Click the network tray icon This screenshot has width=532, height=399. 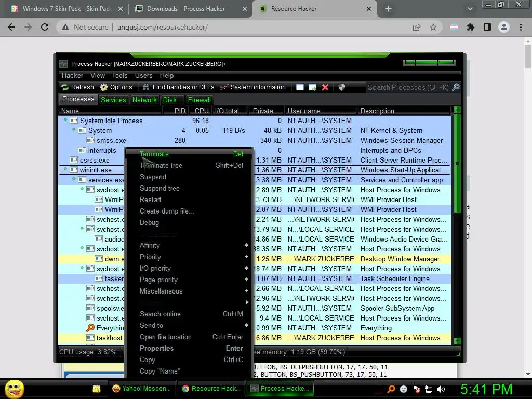tap(429, 389)
